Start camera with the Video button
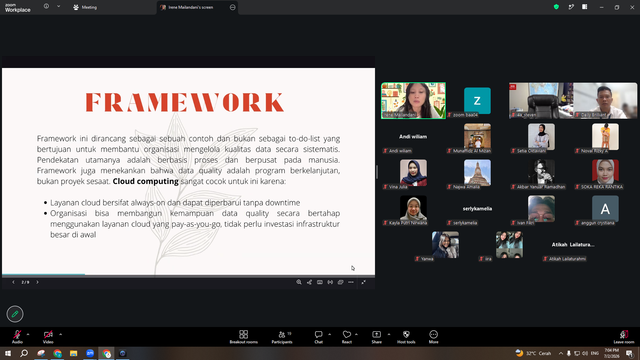 (x=48, y=337)
